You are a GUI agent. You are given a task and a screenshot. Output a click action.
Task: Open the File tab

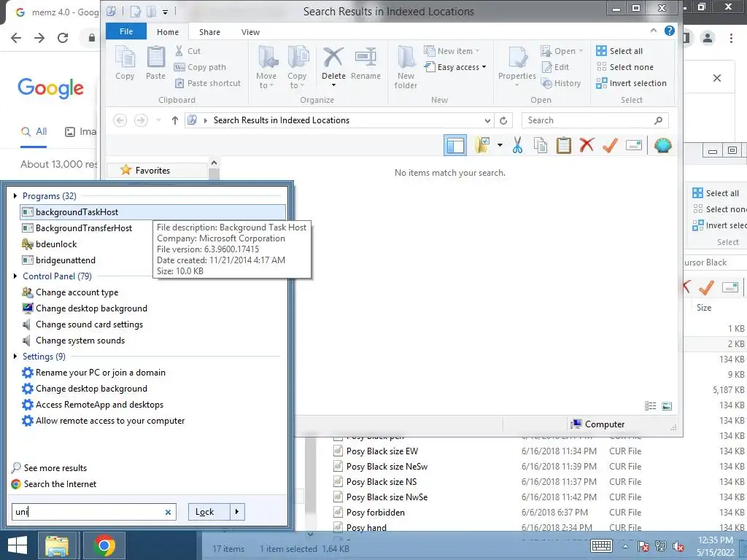(x=126, y=31)
